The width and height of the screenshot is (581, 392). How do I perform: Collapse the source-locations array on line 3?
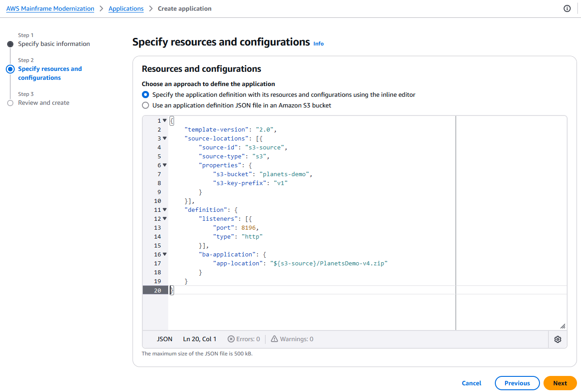[165, 138]
